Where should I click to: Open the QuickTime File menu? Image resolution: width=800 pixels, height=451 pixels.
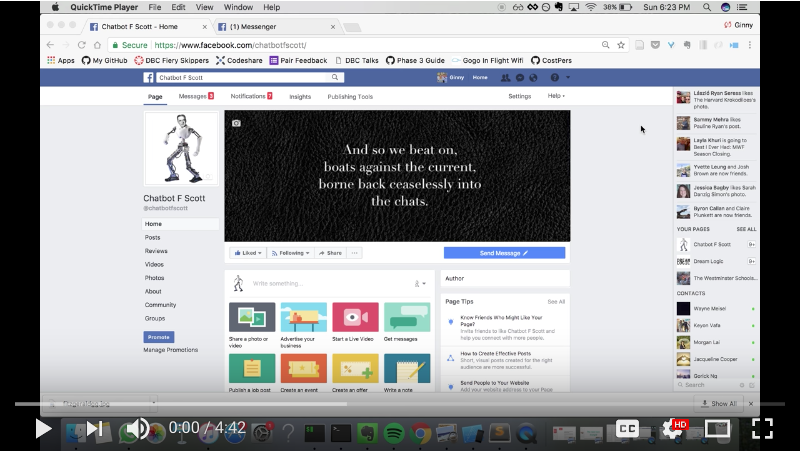(155, 7)
